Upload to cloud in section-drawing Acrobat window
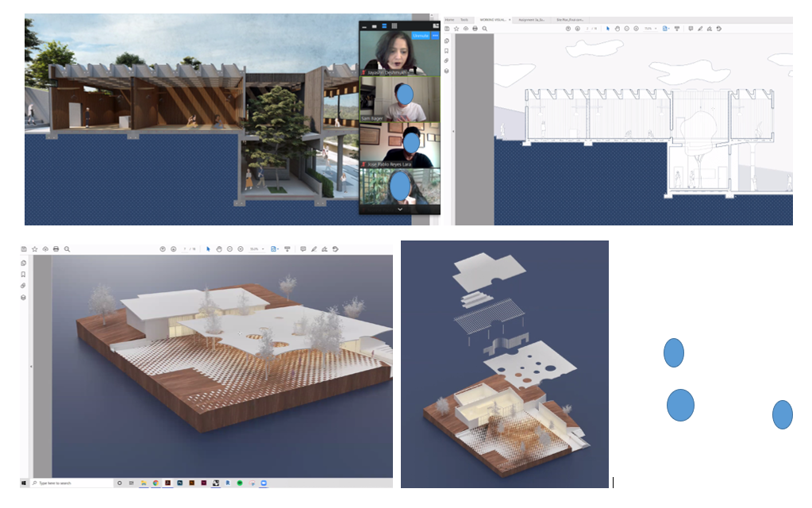Image resolution: width=812 pixels, height=508 pixels. (x=466, y=29)
